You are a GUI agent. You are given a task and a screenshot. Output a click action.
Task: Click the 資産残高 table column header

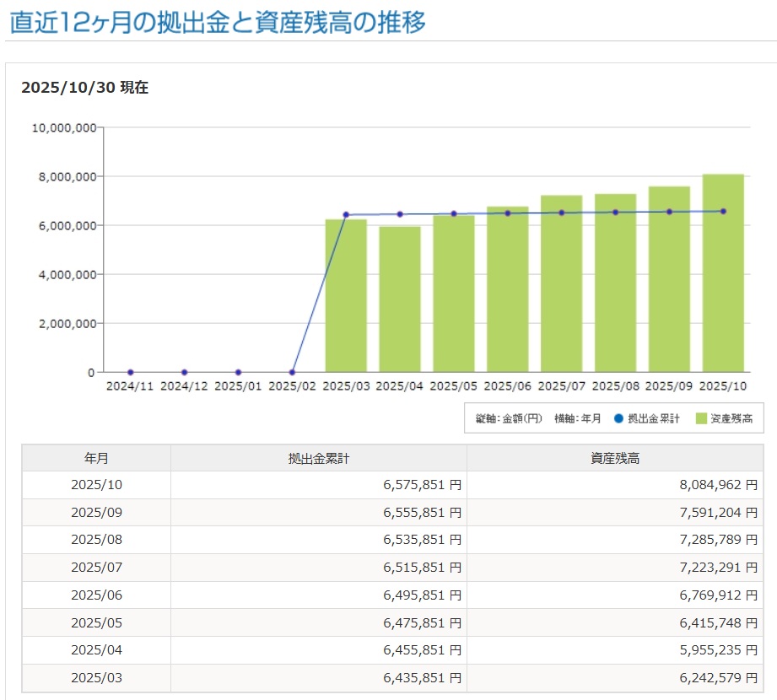click(x=615, y=459)
